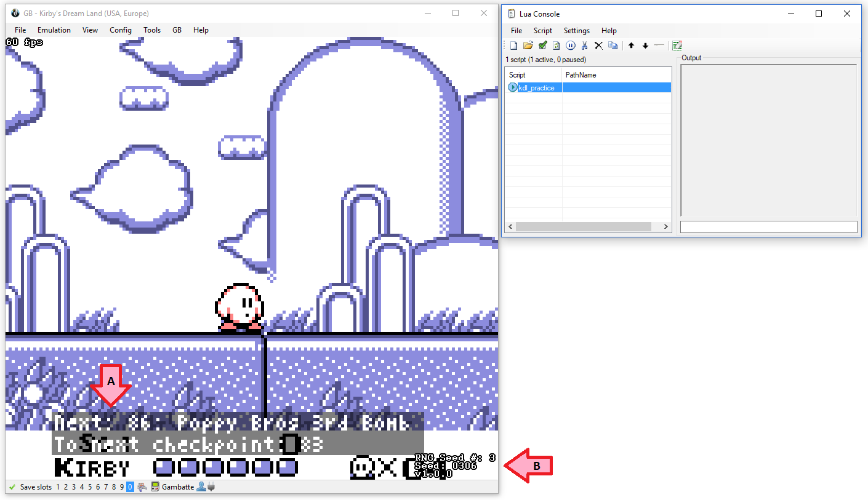
Task: Open the View menu
Action: [x=90, y=30]
